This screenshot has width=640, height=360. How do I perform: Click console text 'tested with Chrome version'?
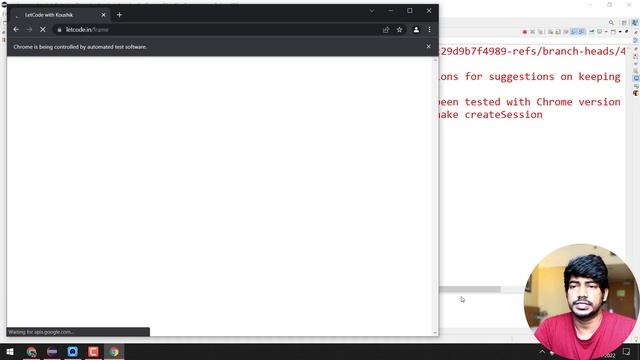click(x=542, y=102)
